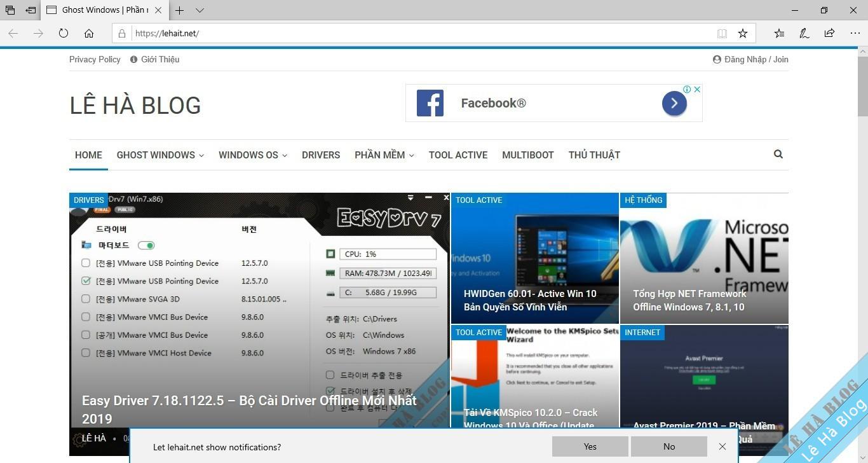Click the page scrollbar thumb
The width and height of the screenshot is (868, 463).
click(862, 87)
